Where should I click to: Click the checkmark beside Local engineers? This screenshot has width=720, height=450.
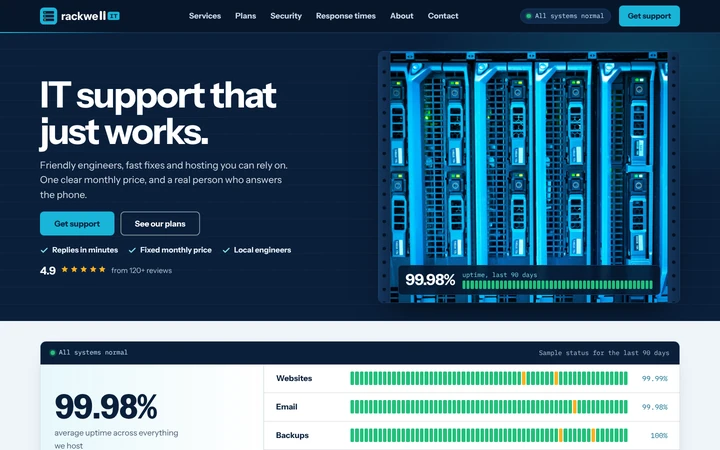pyautogui.click(x=226, y=250)
